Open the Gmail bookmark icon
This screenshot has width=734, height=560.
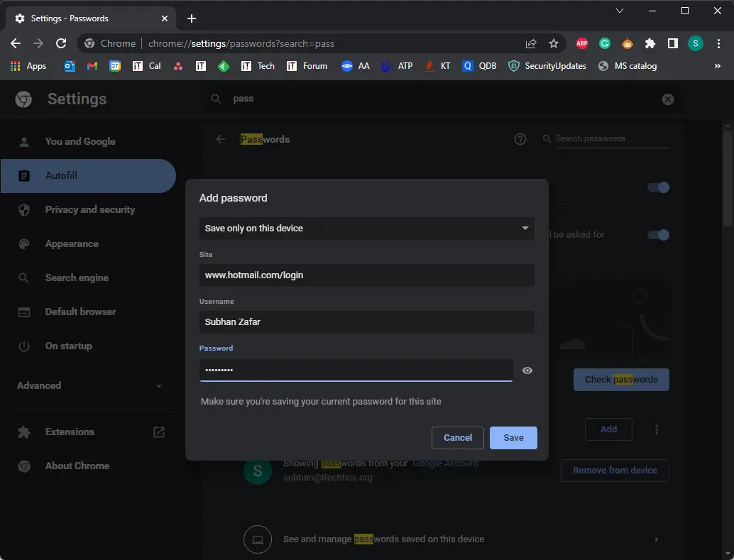point(92,66)
